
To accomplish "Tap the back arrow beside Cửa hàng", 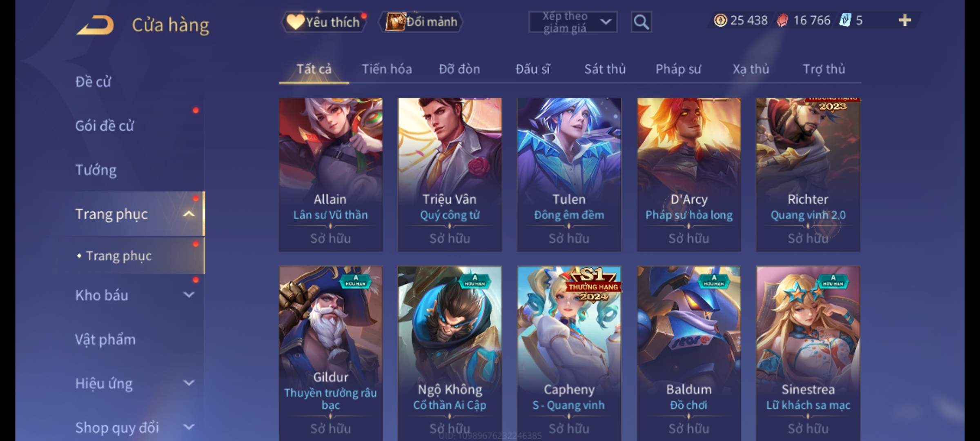I will [x=95, y=25].
